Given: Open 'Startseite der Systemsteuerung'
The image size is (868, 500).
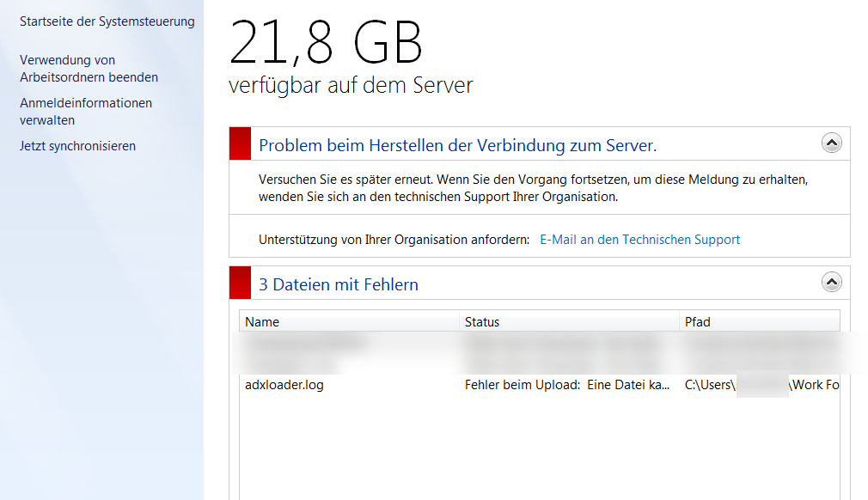Looking at the screenshot, I should pyautogui.click(x=107, y=21).
